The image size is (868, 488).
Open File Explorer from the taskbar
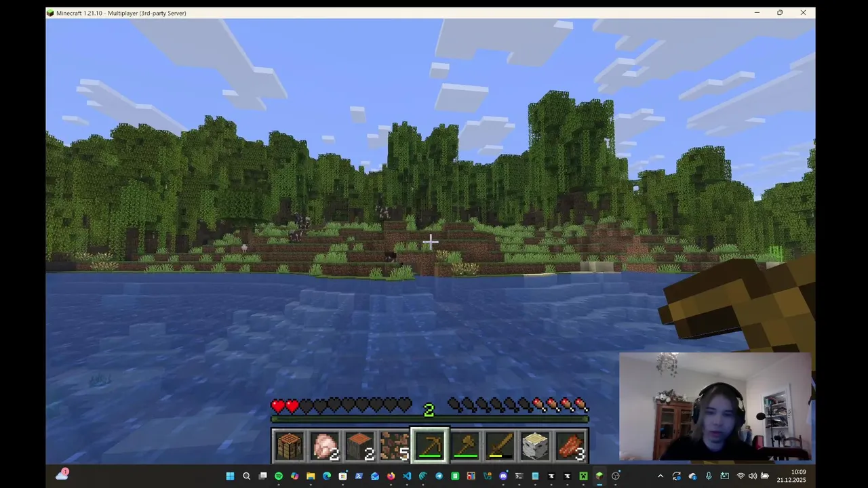click(311, 476)
